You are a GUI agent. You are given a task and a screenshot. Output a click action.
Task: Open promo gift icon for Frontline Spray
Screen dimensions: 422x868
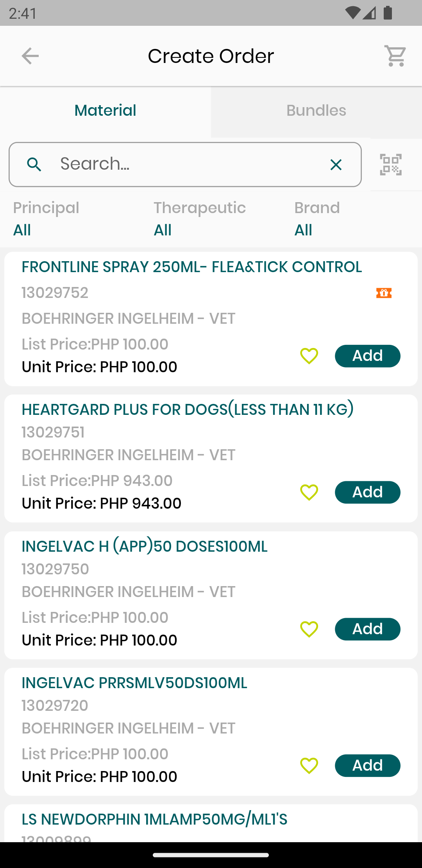[384, 293]
